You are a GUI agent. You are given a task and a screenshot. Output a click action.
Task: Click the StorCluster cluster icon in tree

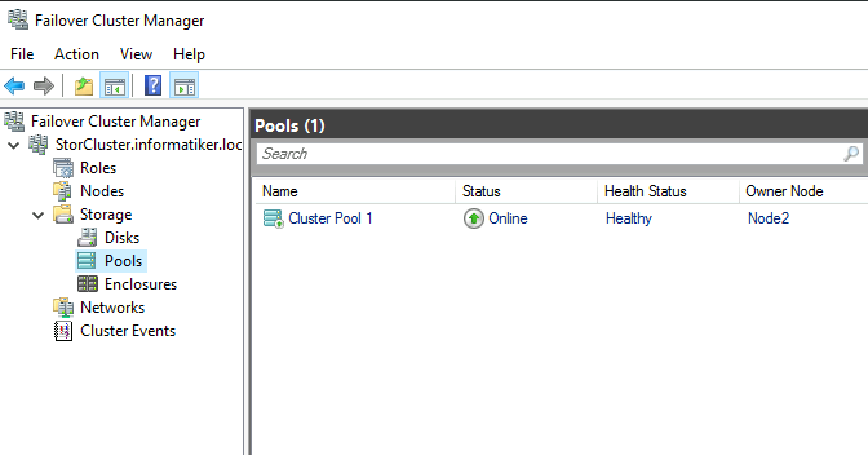click(39, 145)
